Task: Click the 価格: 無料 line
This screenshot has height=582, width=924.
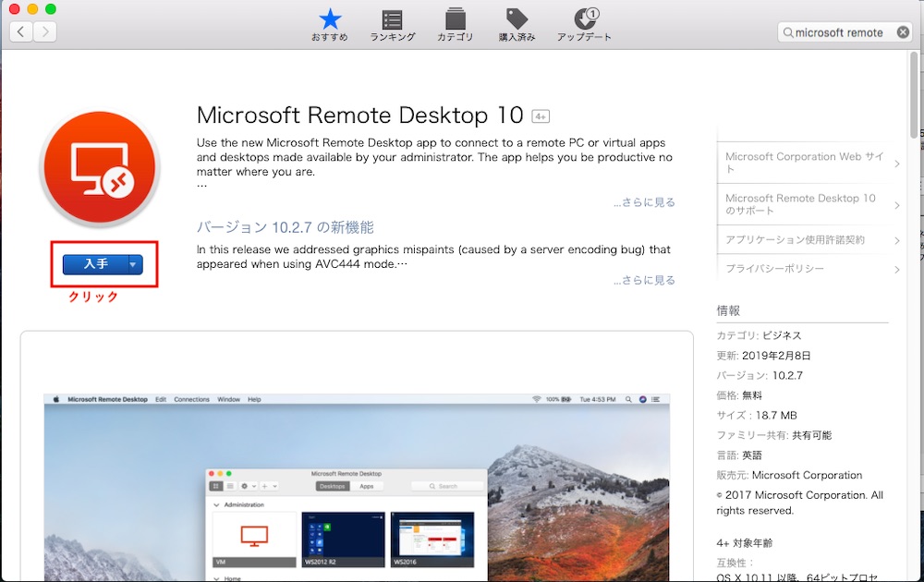Action: (x=739, y=396)
